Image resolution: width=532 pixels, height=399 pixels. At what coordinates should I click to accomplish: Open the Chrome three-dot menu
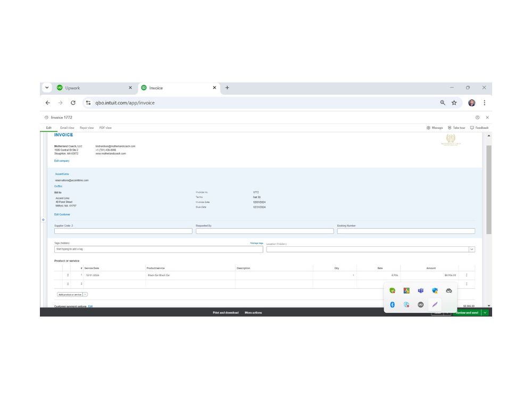(485, 103)
